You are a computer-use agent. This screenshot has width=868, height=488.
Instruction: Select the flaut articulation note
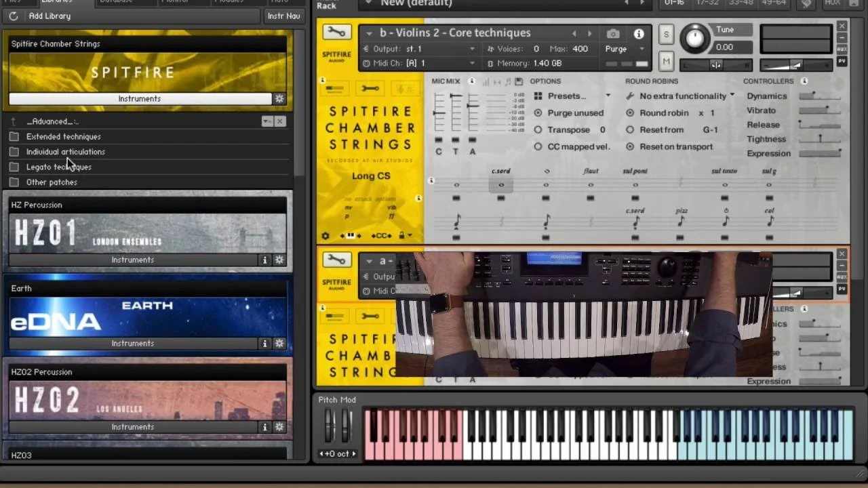pyautogui.click(x=591, y=184)
